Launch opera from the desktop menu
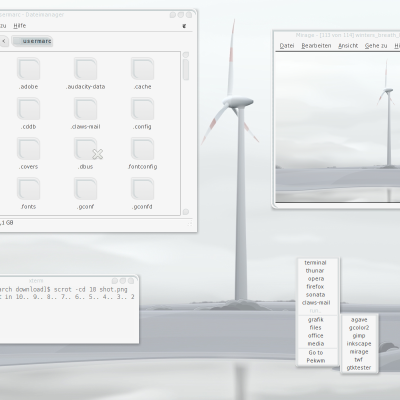 coord(315,279)
